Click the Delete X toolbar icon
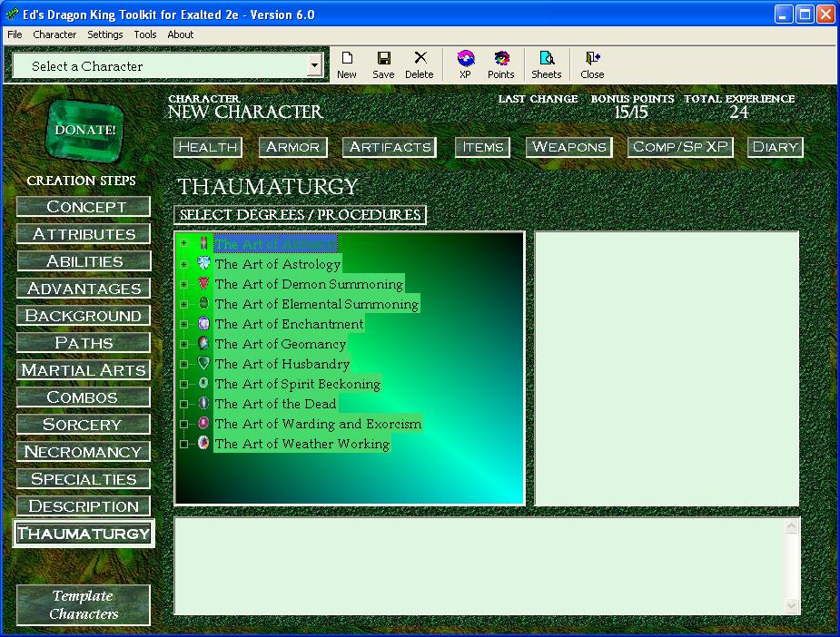The width and height of the screenshot is (840, 637). click(420, 58)
